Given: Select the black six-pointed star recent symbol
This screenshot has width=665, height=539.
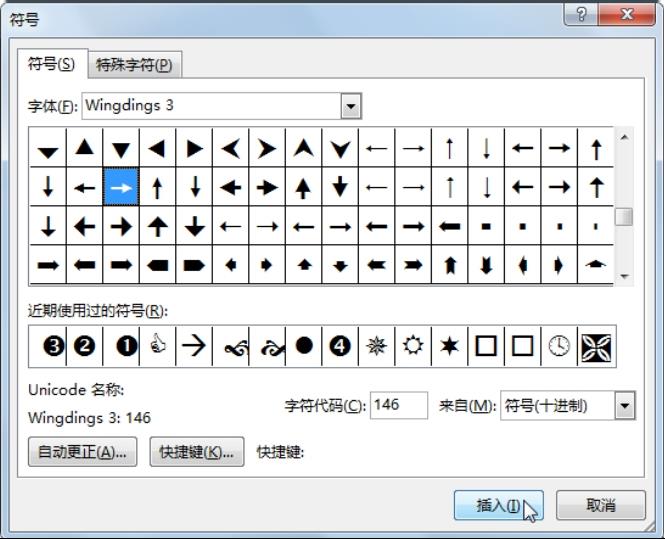Looking at the screenshot, I should pos(450,346).
